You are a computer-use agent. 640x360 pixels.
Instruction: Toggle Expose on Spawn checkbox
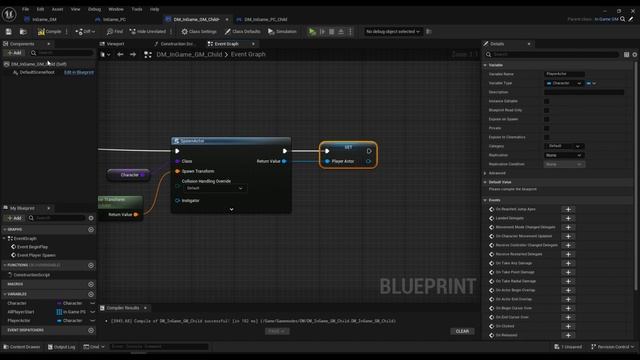547,119
